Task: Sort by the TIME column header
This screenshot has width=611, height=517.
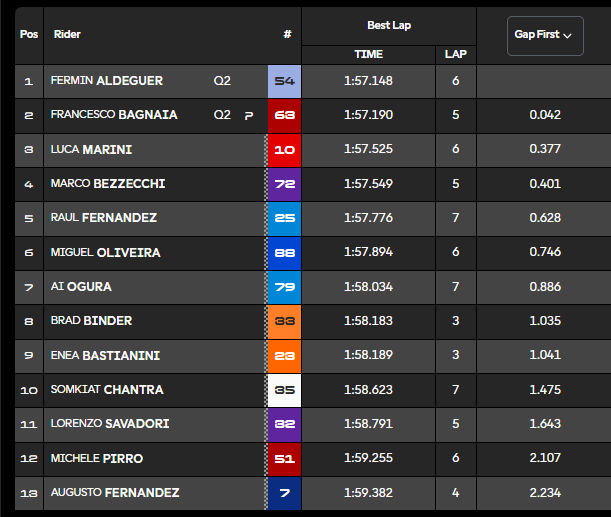Action: coord(368,54)
